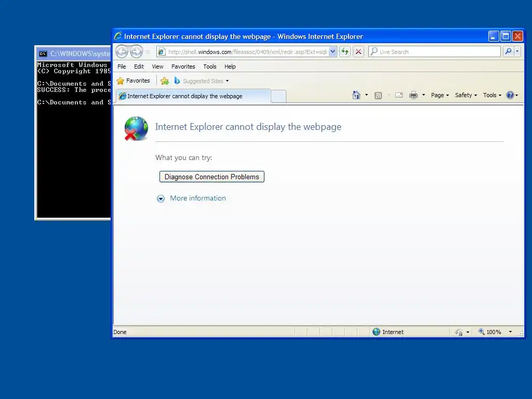Refresh the page with the green arrows icon
532x399 pixels.
pyautogui.click(x=345, y=51)
